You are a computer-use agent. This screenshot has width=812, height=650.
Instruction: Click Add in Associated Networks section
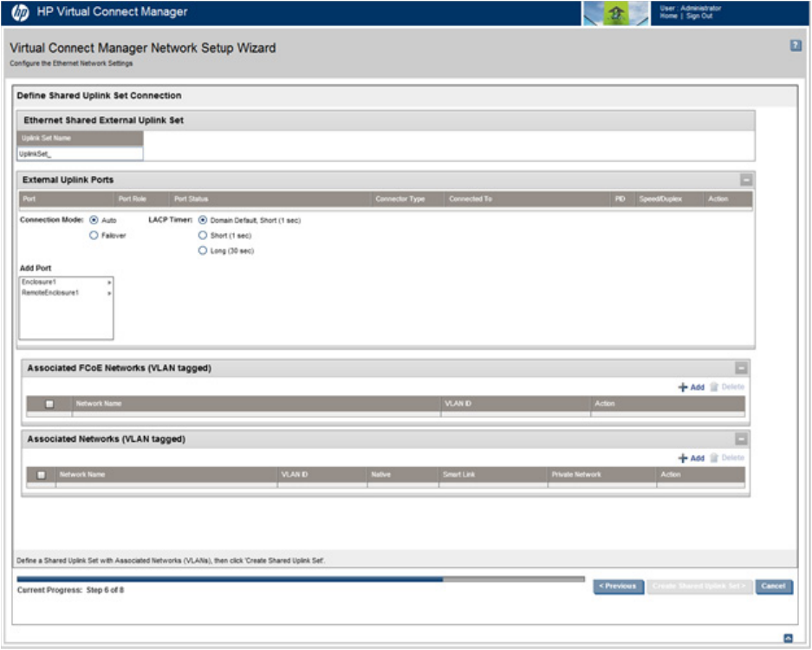tap(692, 458)
